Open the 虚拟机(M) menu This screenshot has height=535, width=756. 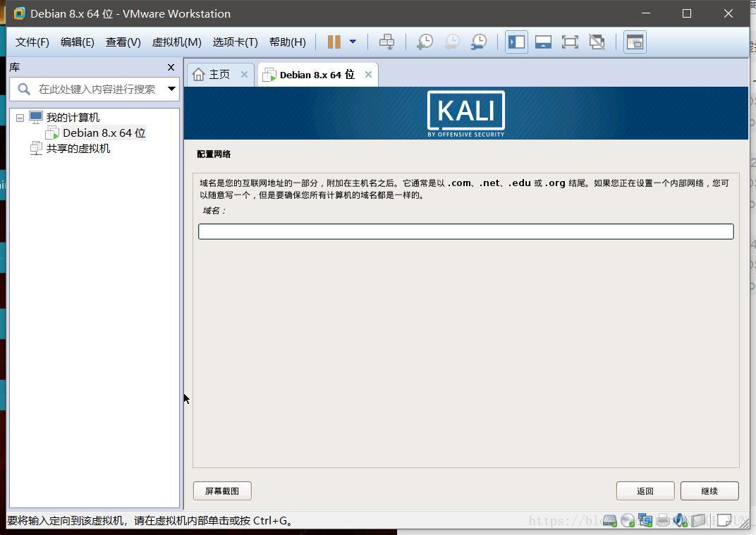click(176, 42)
